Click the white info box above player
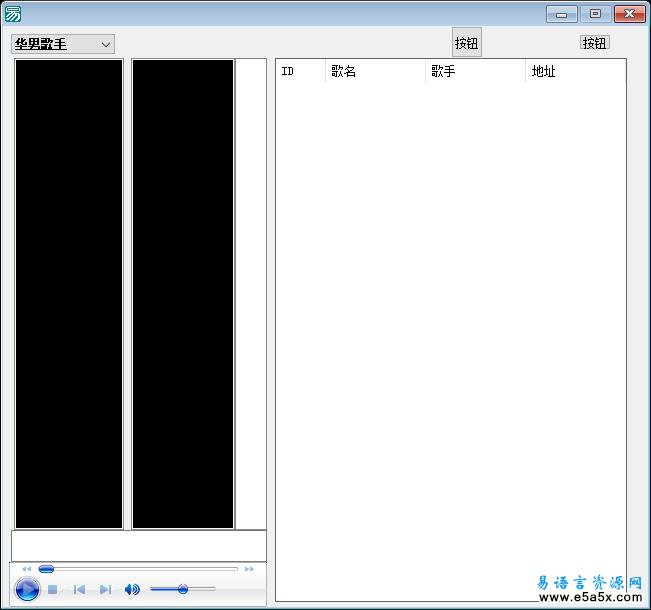Screen dimensions: 651x610 (x=139, y=546)
